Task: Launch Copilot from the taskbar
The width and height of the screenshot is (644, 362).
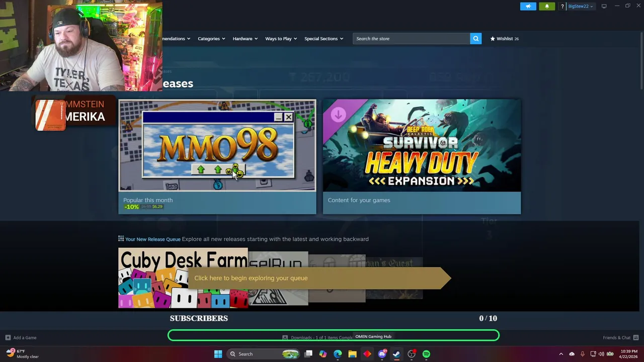Action: tap(323, 354)
